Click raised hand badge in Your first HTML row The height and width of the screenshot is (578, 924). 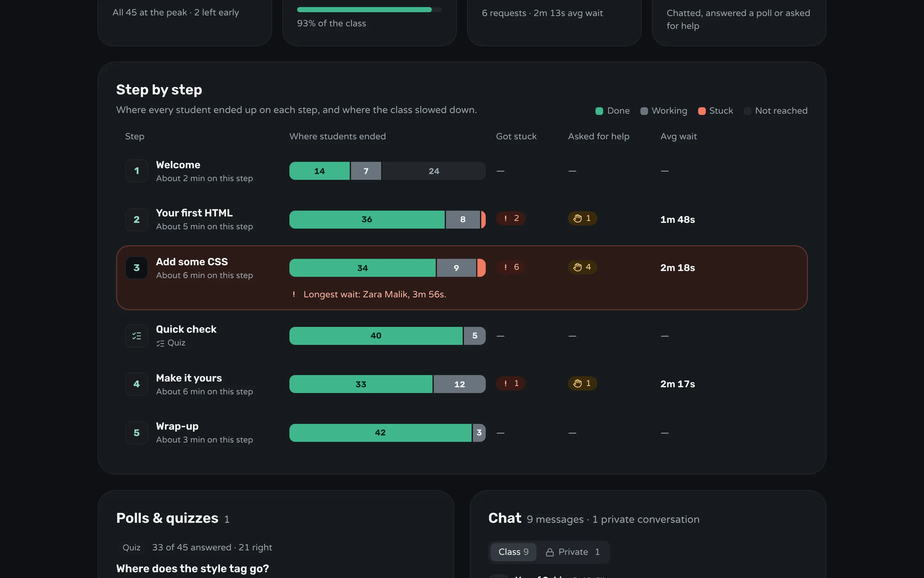point(582,218)
